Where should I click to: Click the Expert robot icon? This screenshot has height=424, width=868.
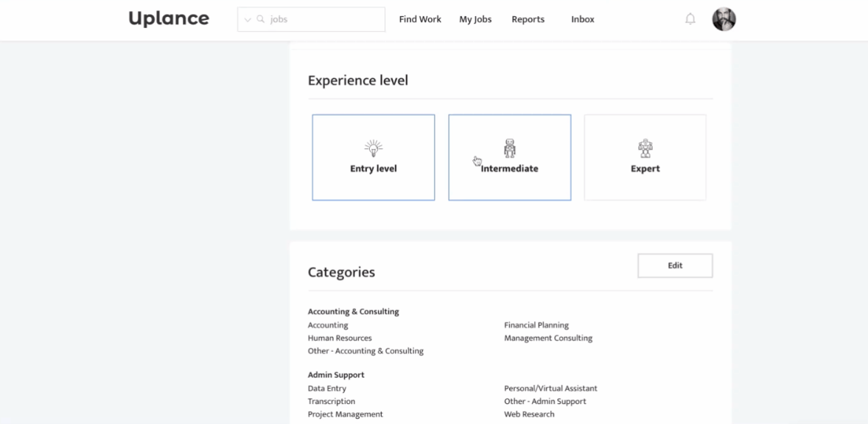coord(645,148)
